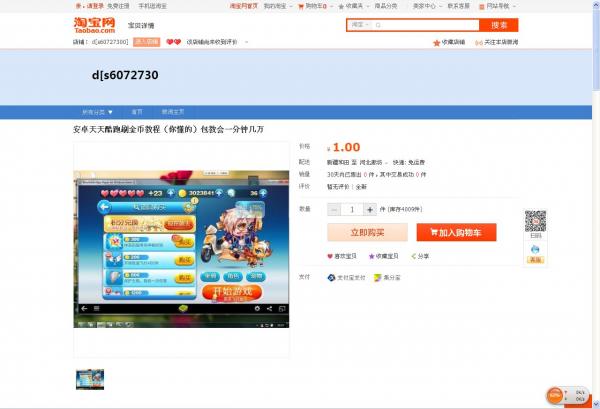Click the 收藏宝贝 purple star icon
Viewport: 600px width, 409px height.
(371, 256)
